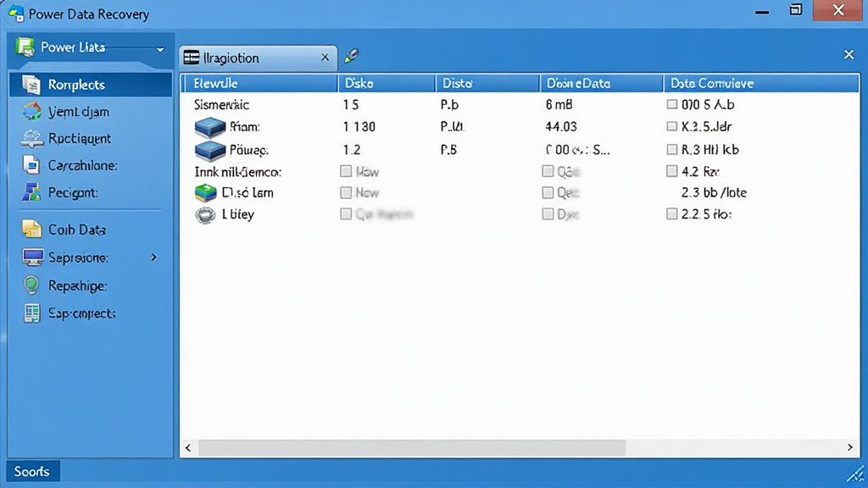The height and width of the screenshot is (488, 868).
Task: Click the Carcahilone page icon
Action: click(31, 165)
